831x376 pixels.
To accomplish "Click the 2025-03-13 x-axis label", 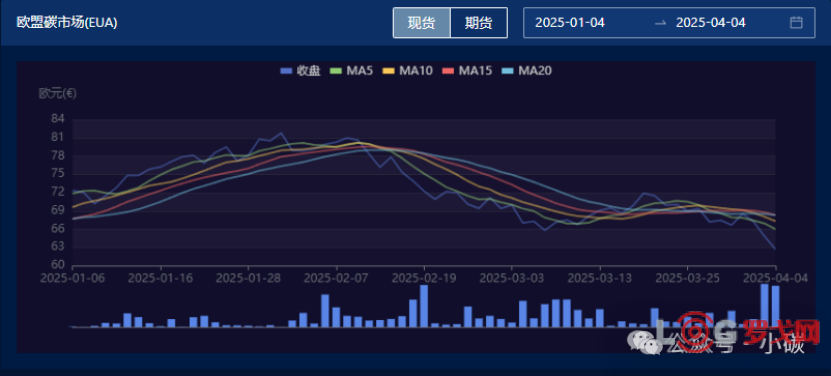I will (600, 277).
